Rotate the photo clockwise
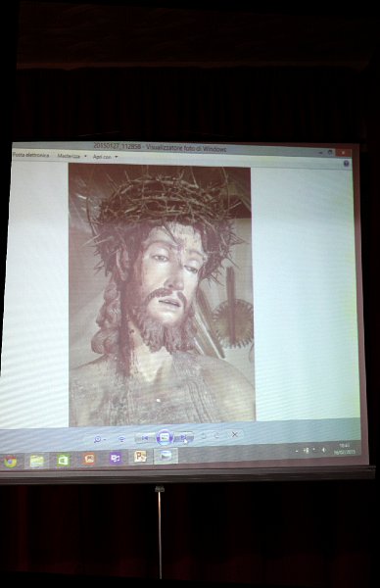The image size is (380, 588). [x=216, y=436]
